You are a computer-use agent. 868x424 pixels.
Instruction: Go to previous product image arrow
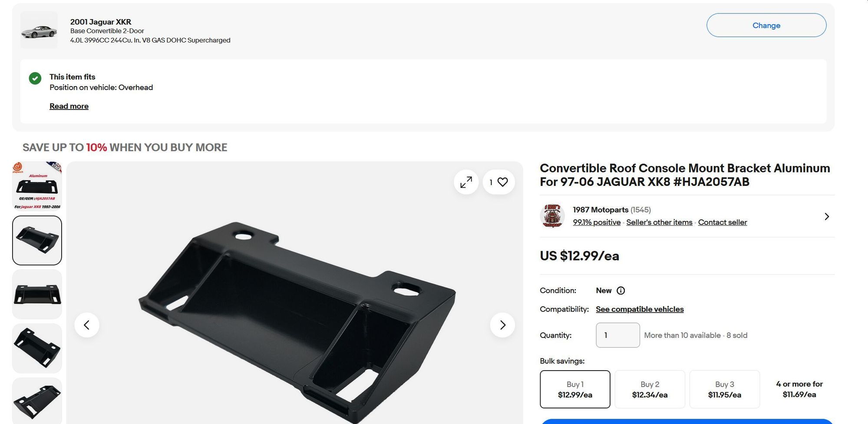tap(87, 325)
